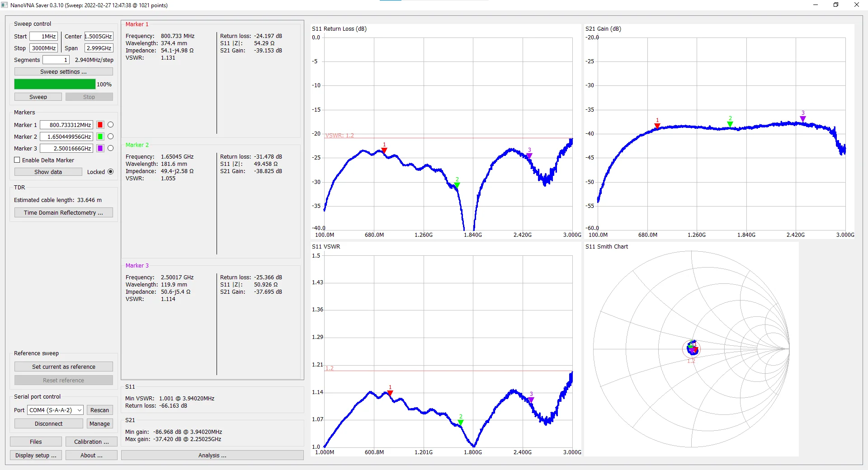
Task: Open the serial Port COM4 dropdown
Action: pyautogui.click(x=56, y=410)
